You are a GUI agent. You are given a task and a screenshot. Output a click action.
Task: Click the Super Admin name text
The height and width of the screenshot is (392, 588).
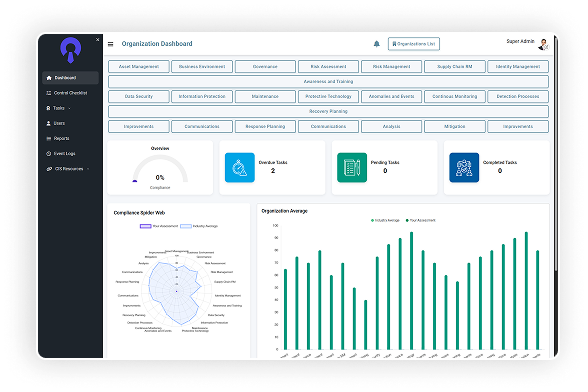(520, 41)
